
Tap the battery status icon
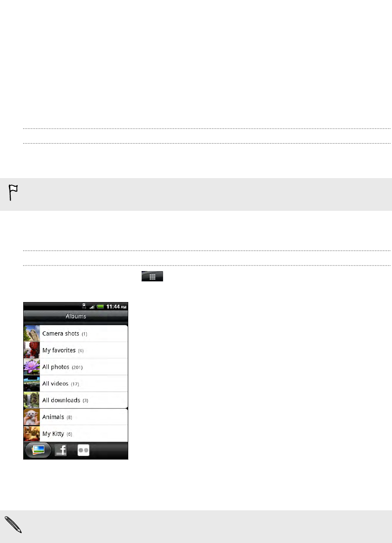(100, 306)
